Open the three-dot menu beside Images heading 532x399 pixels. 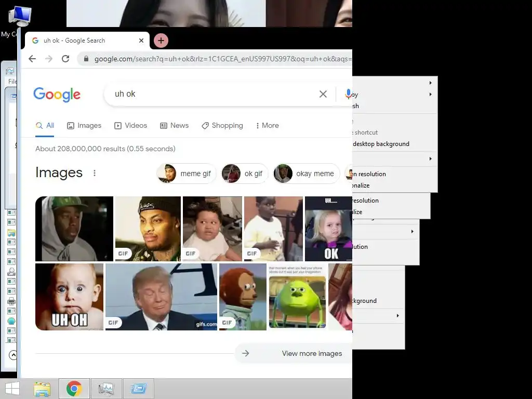[x=95, y=173]
